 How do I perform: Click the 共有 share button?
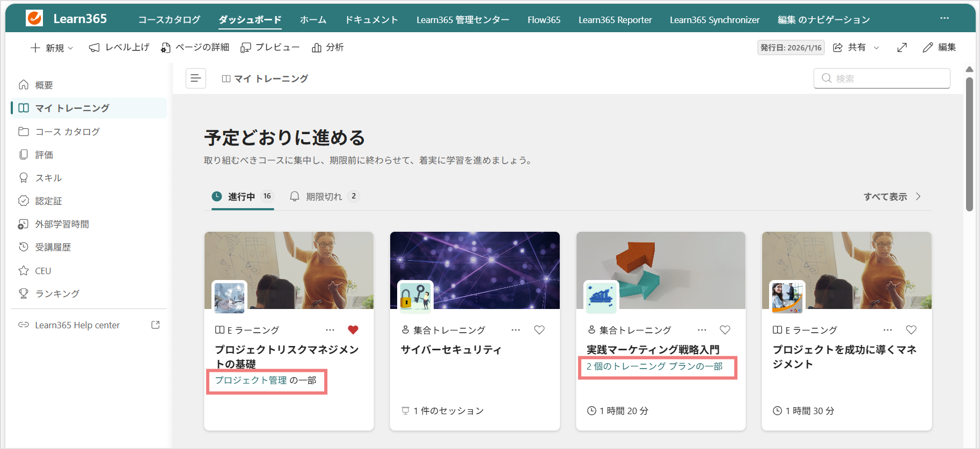[849, 47]
